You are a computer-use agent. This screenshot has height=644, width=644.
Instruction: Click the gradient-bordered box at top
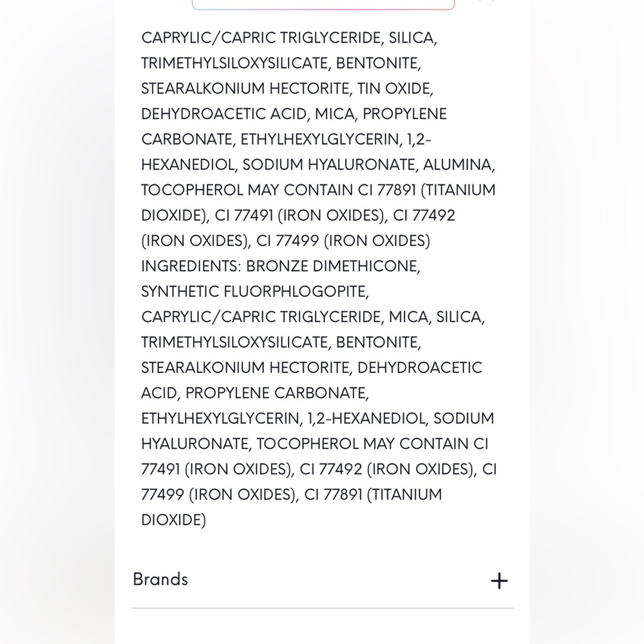click(x=323, y=4)
